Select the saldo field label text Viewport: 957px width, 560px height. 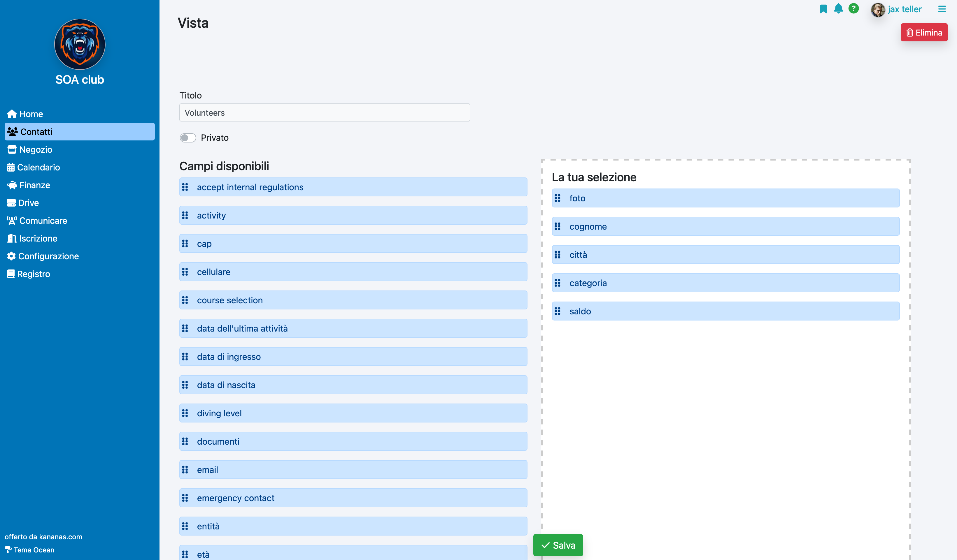point(580,311)
